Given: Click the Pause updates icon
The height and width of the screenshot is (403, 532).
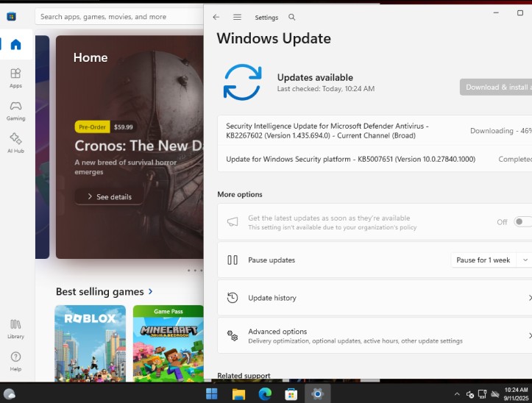Looking at the screenshot, I should [x=233, y=260].
